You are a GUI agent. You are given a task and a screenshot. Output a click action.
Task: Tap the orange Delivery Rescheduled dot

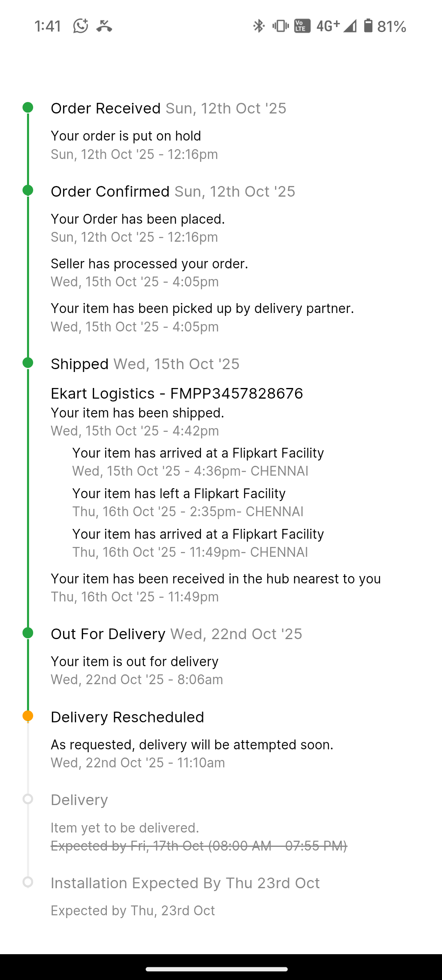tap(28, 716)
